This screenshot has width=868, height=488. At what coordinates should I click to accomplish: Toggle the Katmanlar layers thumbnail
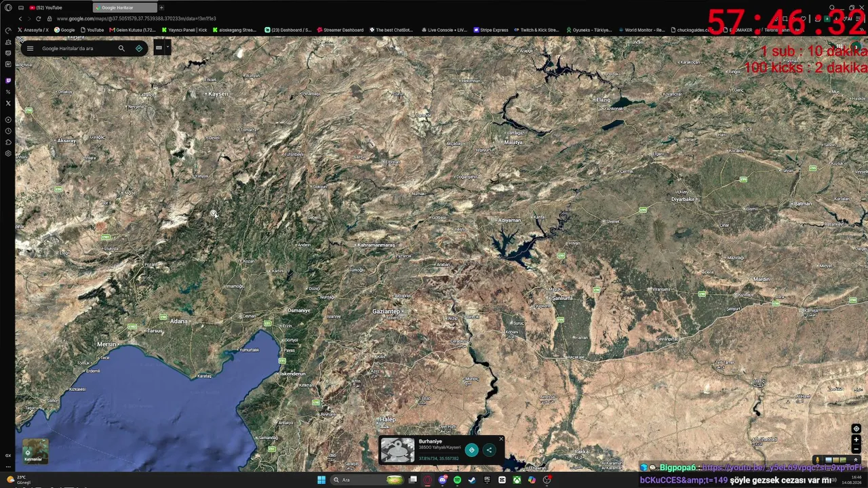click(35, 451)
